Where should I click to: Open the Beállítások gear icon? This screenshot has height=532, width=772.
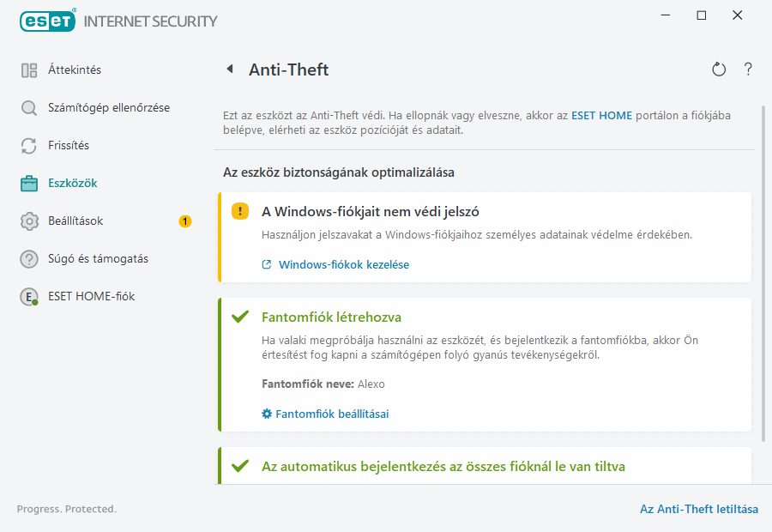point(27,221)
